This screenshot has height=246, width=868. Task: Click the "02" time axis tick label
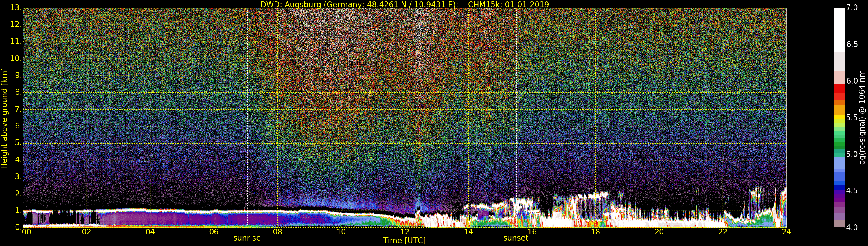[87, 232]
